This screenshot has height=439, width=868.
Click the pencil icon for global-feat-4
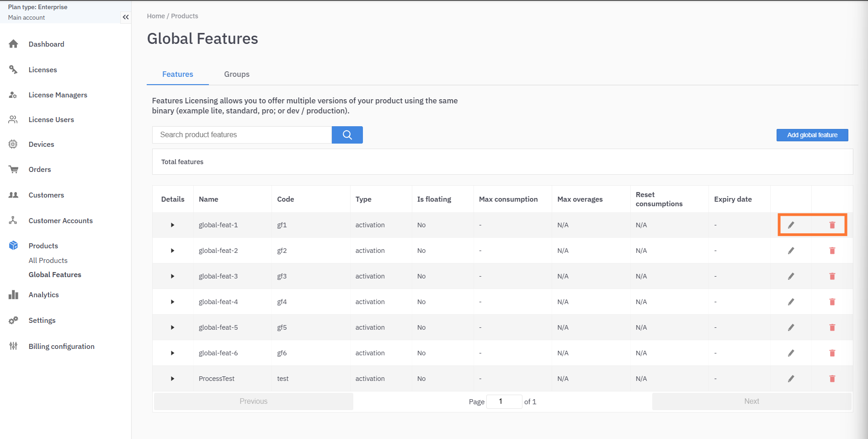click(x=791, y=302)
